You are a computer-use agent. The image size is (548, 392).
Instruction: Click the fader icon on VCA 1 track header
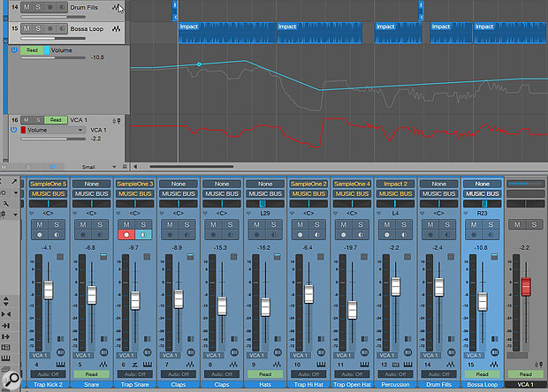(x=118, y=120)
